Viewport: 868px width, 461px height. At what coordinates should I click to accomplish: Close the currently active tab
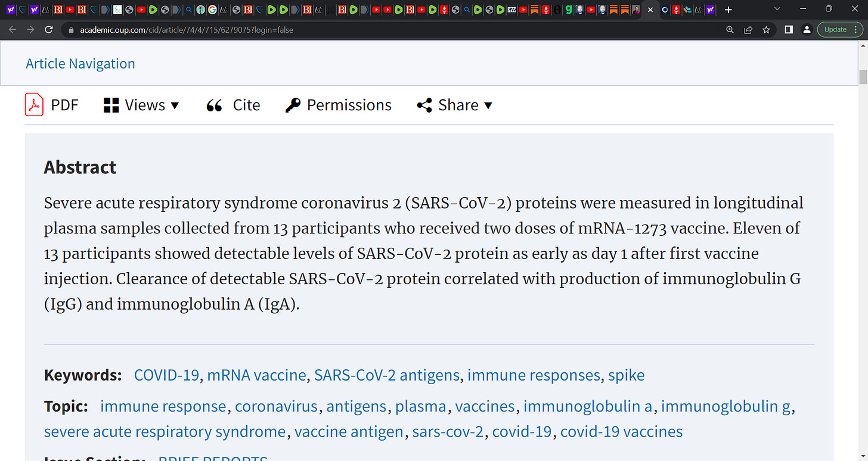pos(650,10)
